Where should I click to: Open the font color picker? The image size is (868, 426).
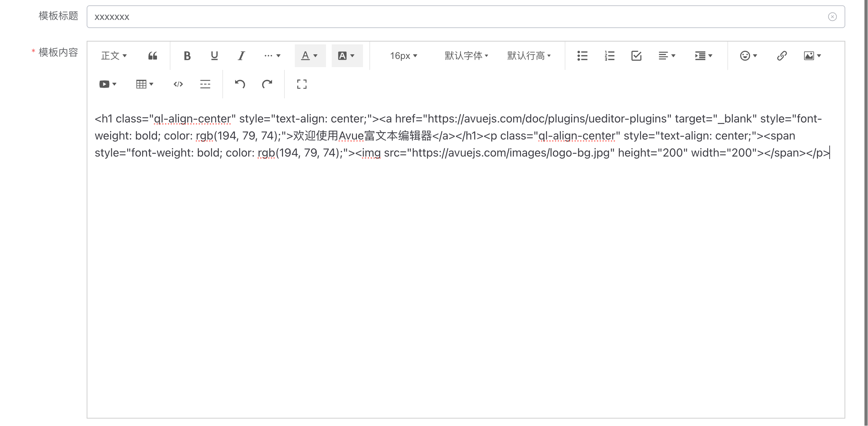click(x=310, y=56)
